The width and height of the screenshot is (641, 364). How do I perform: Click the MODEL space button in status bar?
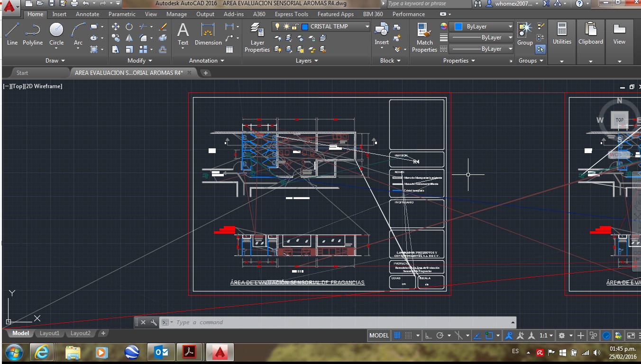379,335
